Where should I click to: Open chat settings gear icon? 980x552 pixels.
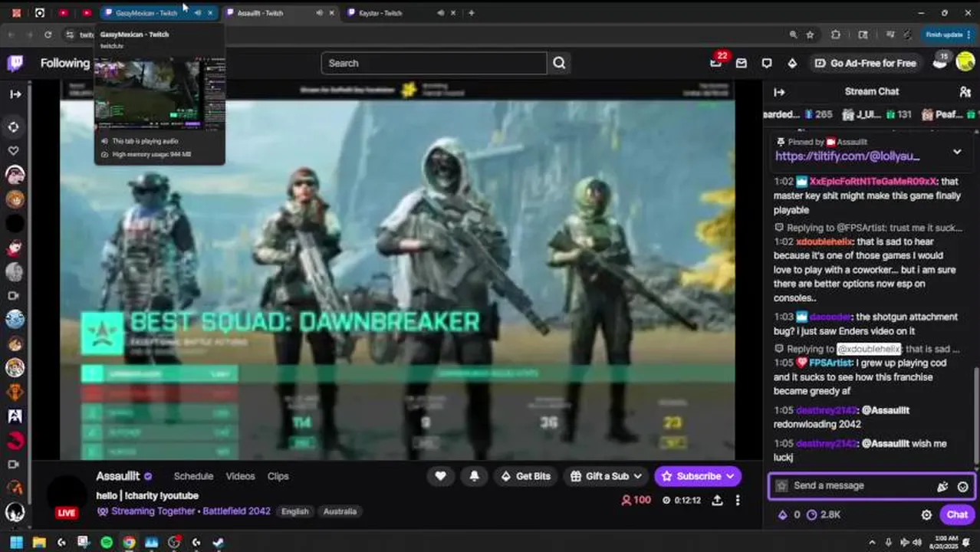pos(926,515)
